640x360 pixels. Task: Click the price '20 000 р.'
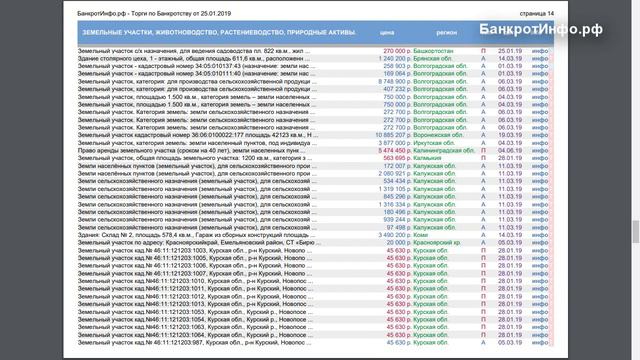399,243
